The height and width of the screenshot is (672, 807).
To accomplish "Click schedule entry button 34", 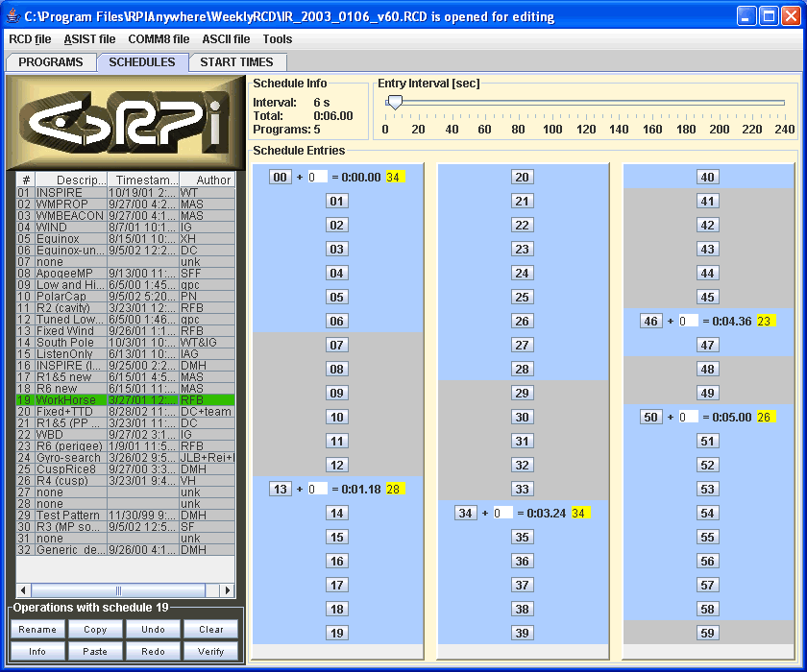I will tap(465, 514).
